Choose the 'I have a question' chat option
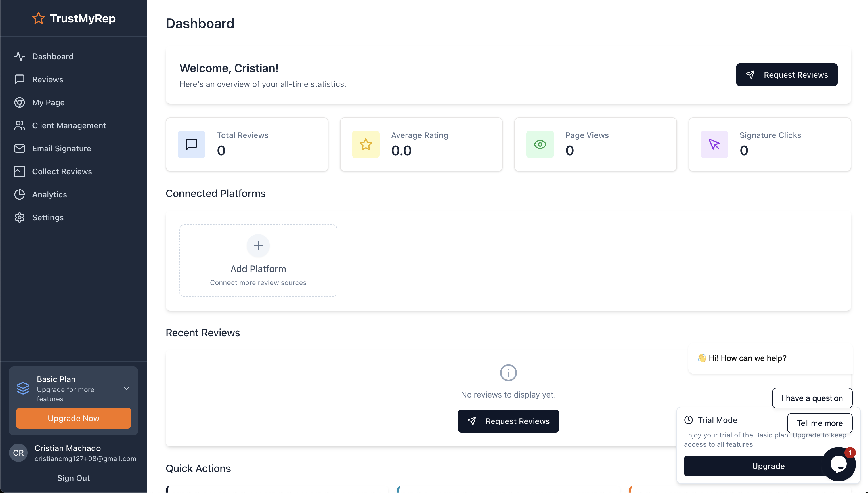This screenshot has width=868, height=493. (812, 398)
